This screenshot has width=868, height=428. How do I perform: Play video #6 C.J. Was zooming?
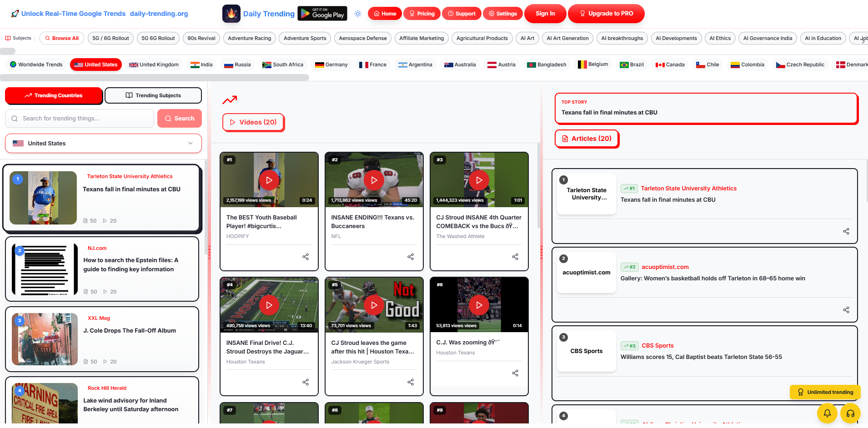[x=479, y=305]
